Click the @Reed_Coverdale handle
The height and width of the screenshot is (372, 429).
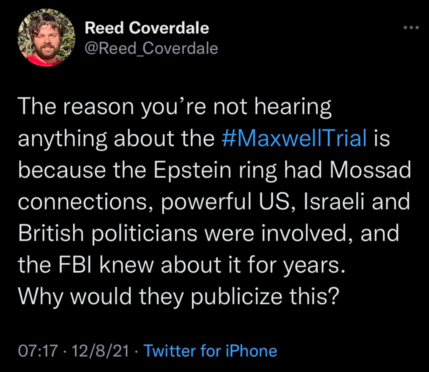point(151,49)
